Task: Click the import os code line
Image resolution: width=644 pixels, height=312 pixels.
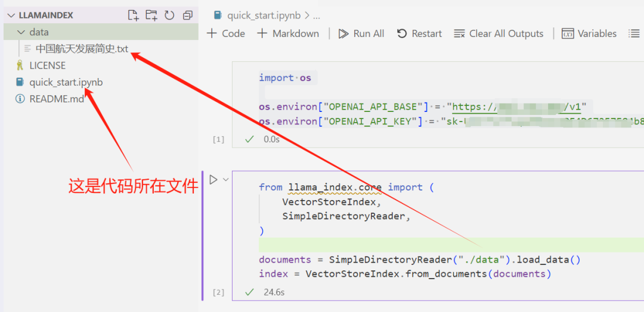Action: tap(285, 78)
